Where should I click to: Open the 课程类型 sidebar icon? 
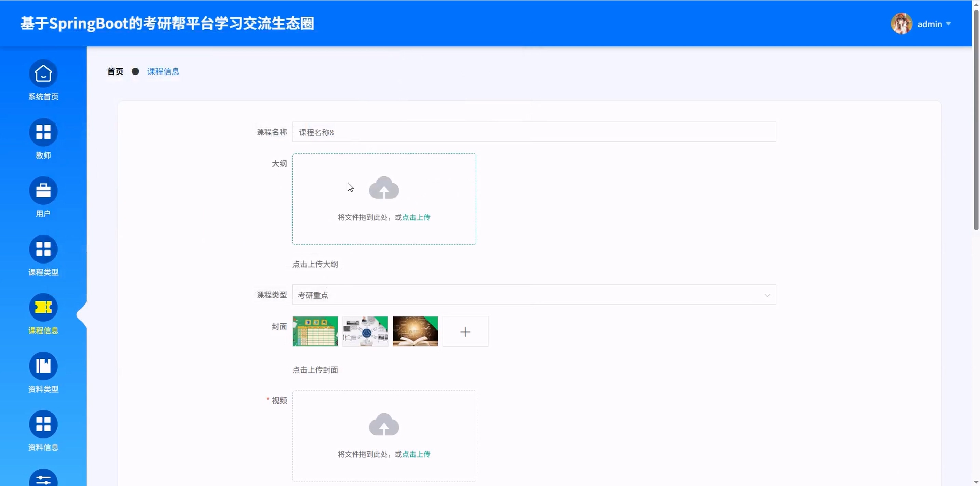43,249
